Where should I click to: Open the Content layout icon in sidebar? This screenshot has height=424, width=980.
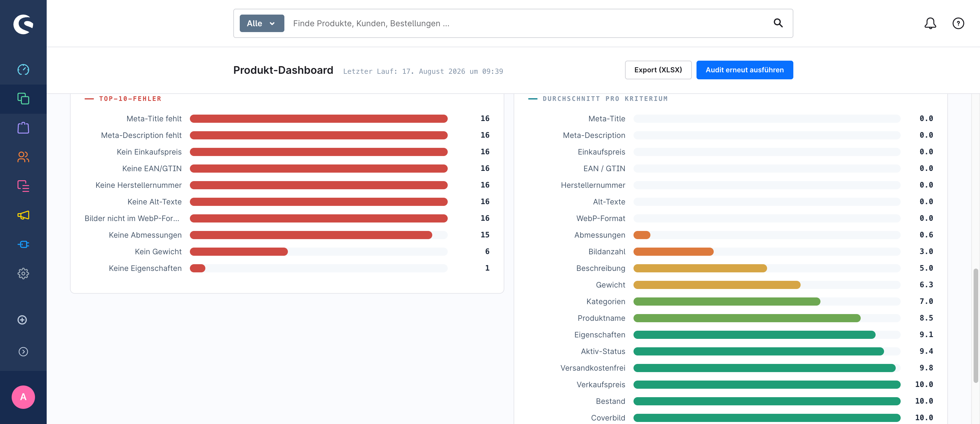pyautogui.click(x=23, y=186)
